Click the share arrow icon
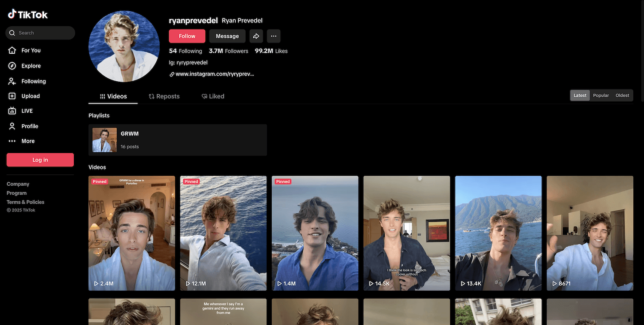The width and height of the screenshot is (644, 325). 256,36
